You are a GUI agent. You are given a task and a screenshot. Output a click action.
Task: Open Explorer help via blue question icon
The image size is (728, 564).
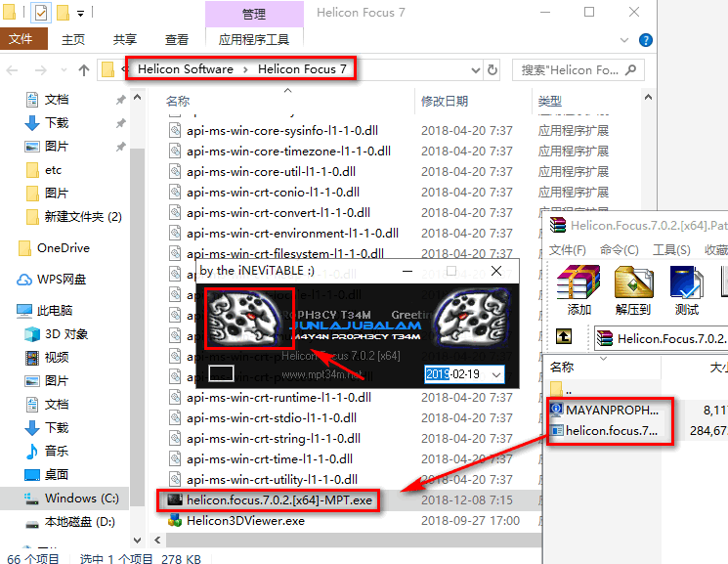pos(645,40)
